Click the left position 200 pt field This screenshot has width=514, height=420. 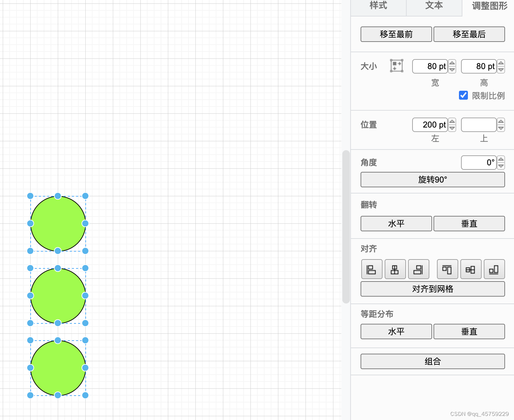pos(430,125)
